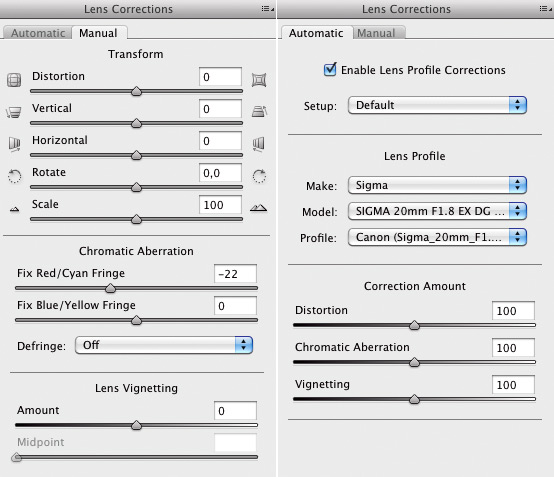The width and height of the screenshot is (554, 477).
Task: Click the barrel distortion icon beside Distortion
Action: 14,80
